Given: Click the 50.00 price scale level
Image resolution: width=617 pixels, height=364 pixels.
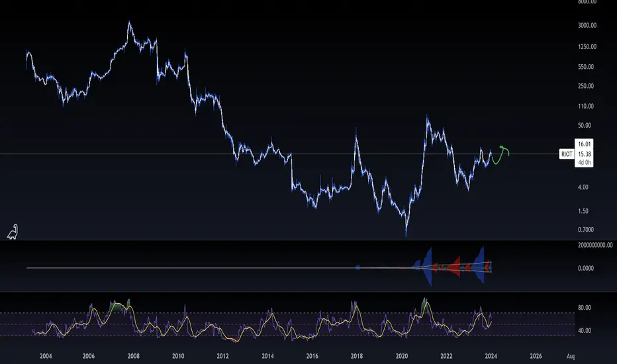Looking at the screenshot, I should (x=585, y=125).
